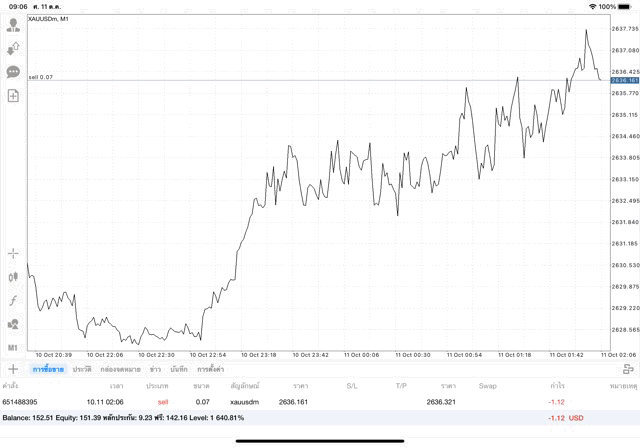Viewport: 640px width, 447px height.
Task: Toggle the panel layout icon at right
Action: (628, 369)
